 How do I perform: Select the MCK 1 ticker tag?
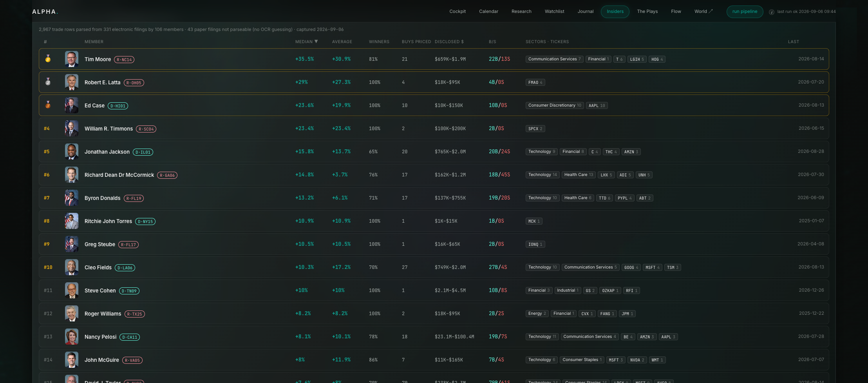coord(534,221)
